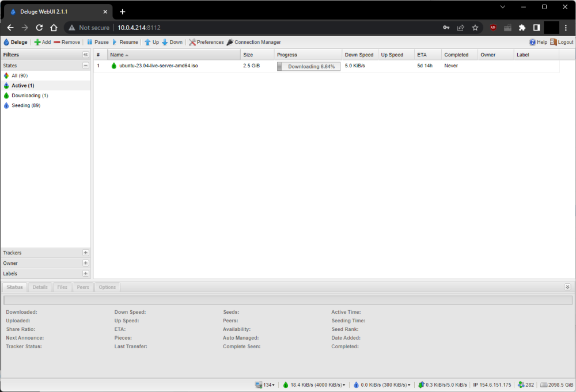Sort torrents by Owner column
This screenshot has width=576, height=392.
click(x=495, y=55)
